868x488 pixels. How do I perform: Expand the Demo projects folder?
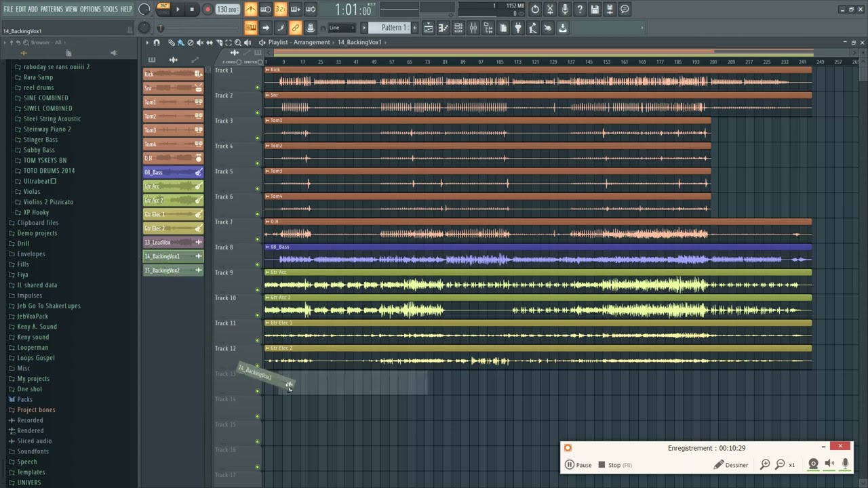37,233
